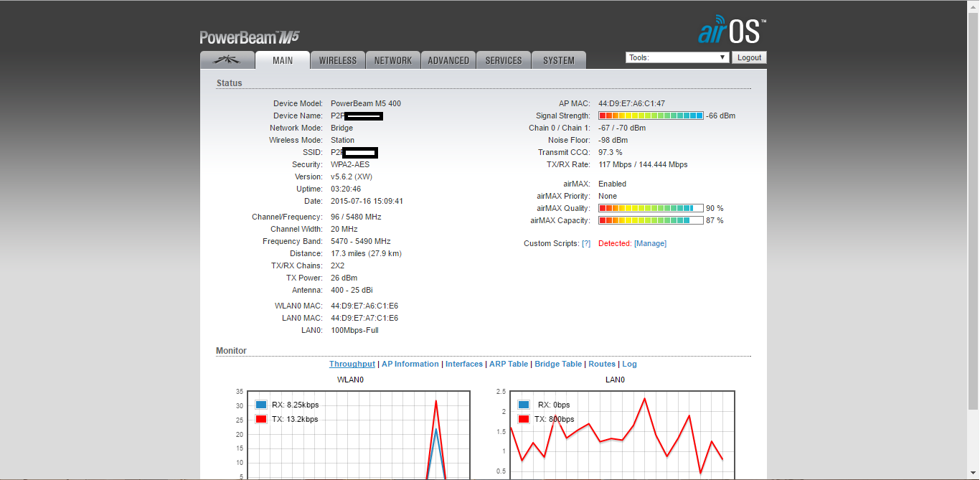This screenshot has height=480, width=980.
Task: Open the Log link
Action: point(629,364)
